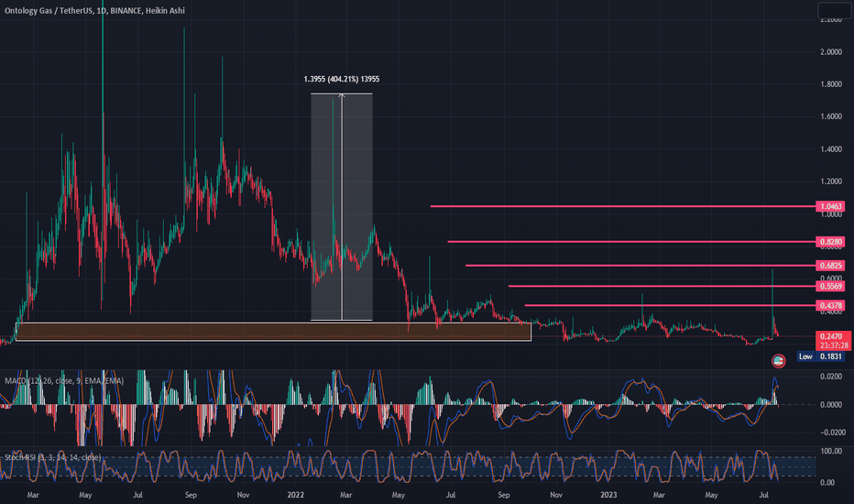
Task: Click the 2022 label on time axis
Action: pos(295,495)
